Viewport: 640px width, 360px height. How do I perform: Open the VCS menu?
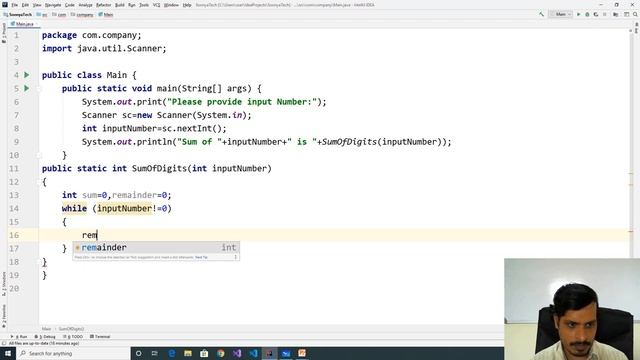tap(156, 5)
